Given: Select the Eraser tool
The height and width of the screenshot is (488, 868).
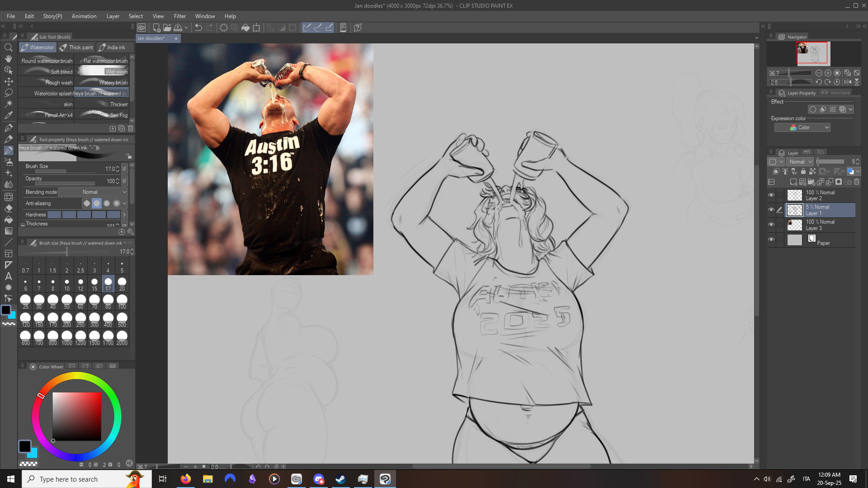Looking at the screenshot, I should pos(8,208).
